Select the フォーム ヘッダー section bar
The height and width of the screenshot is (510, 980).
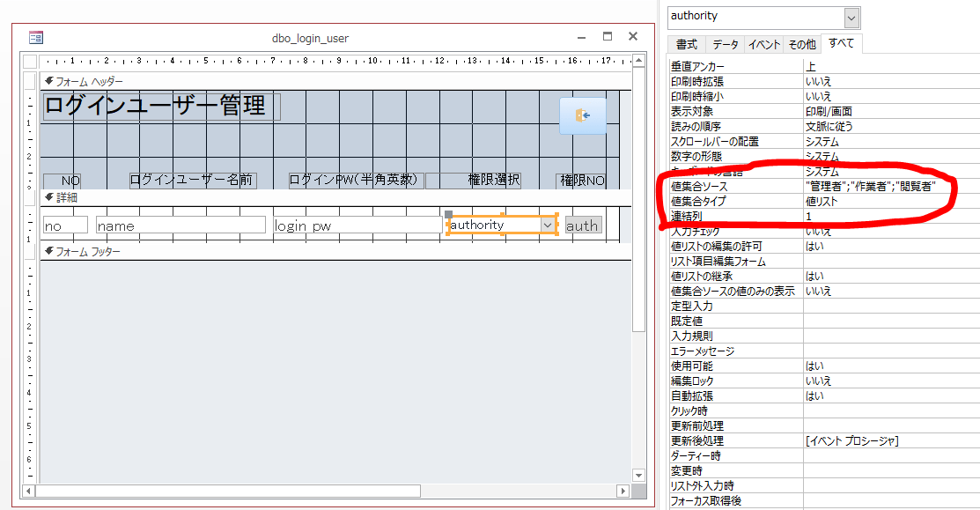pos(335,81)
